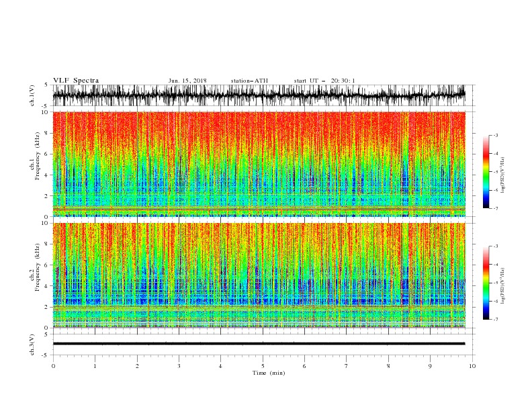Click the ch.2 "Frequency (kHz)" axis label
Screen dimensions: 532x411
pyautogui.click(x=38, y=267)
